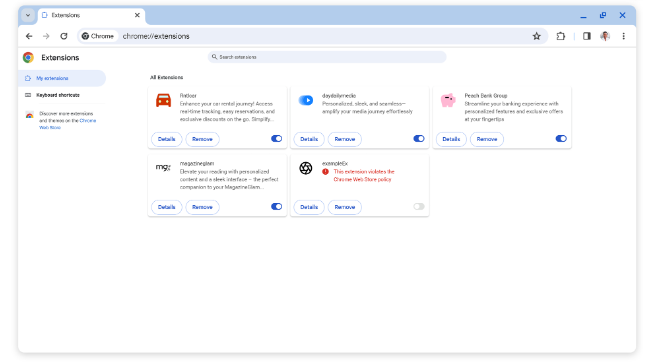Disable the magazineglam extension switch
The height and width of the screenshot is (363, 655).
(276, 206)
